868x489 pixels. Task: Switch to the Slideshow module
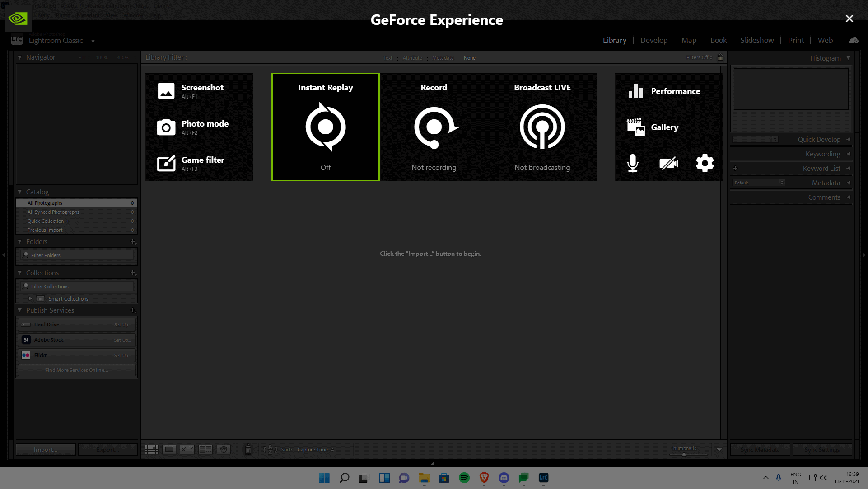[757, 40]
